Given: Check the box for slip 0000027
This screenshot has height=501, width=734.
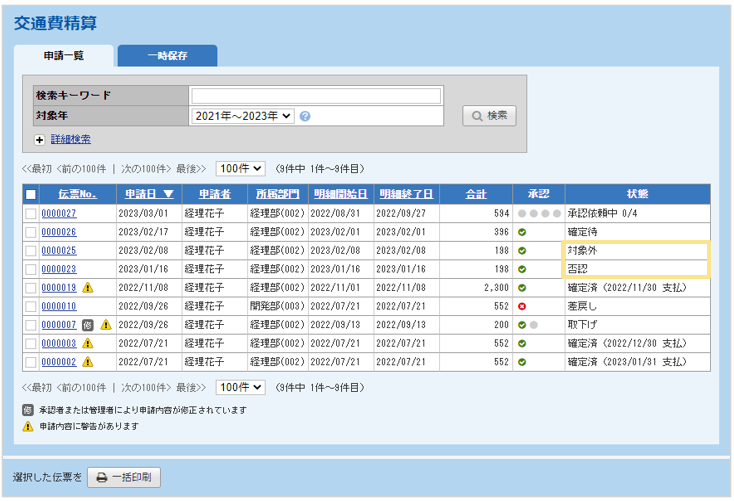Looking at the screenshot, I should coord(30,213).
